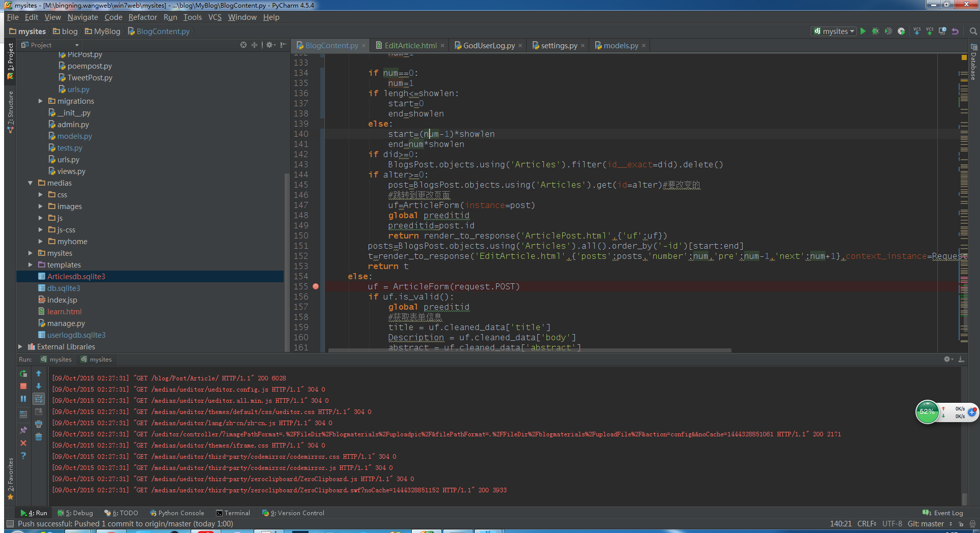Expand External Libraries node
Viewport: 980px width, 533px height.
click(20, 347)
